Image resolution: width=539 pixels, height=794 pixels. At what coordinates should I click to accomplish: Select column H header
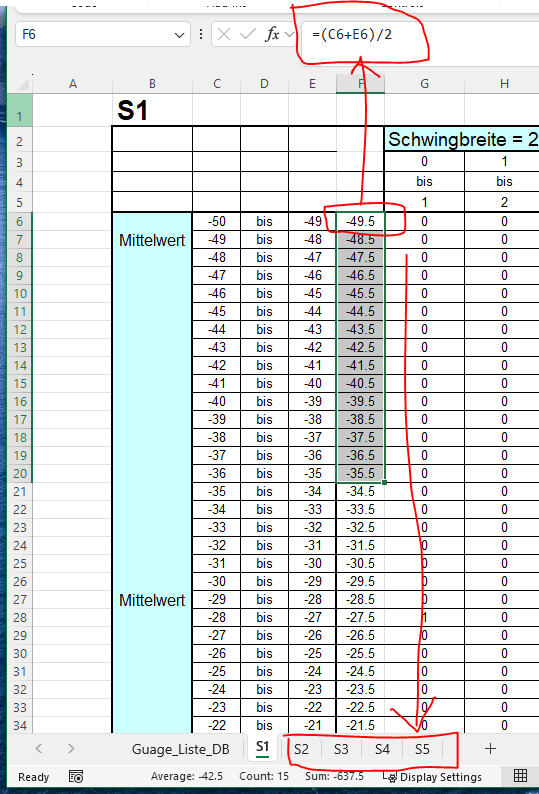[x=504, y=84]
